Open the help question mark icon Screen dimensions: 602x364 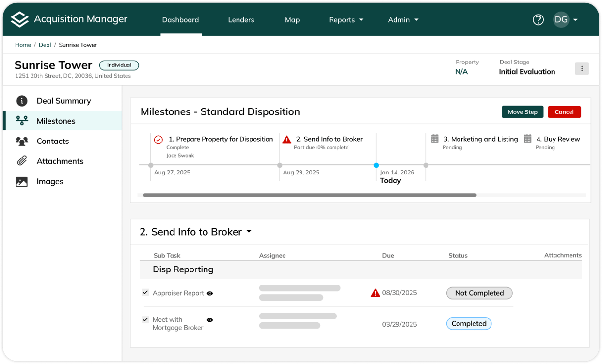pos(538,20)
